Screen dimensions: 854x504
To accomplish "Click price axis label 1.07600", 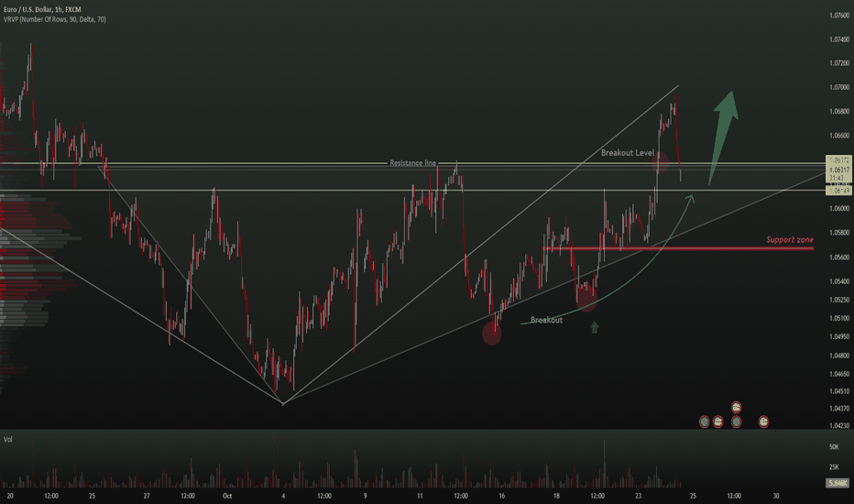I will [838, 16].
